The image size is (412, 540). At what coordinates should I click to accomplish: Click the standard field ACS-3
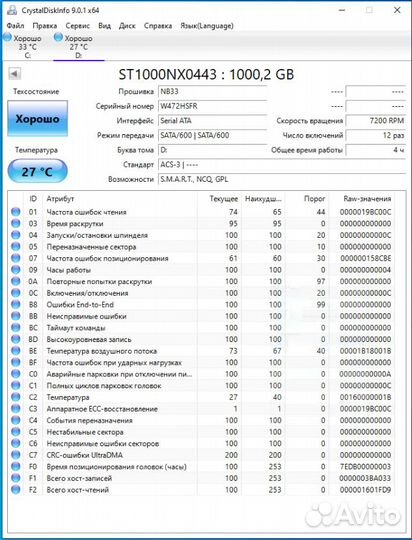click(282, 165)
